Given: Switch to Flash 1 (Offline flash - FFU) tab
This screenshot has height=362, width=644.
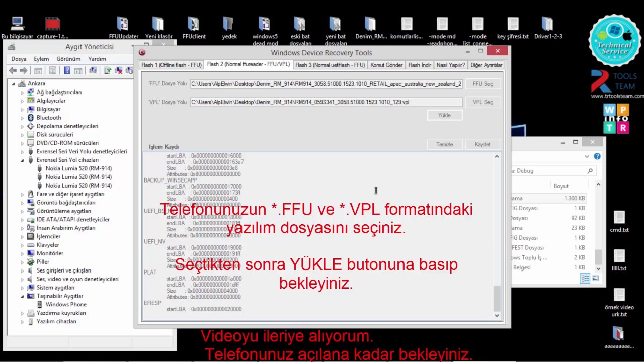Looking at the screenshot, I should 172,65.
